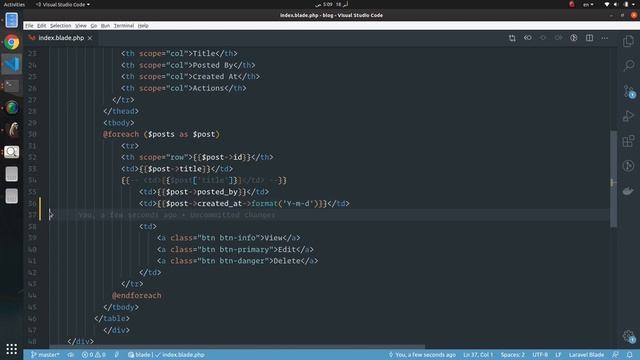Open the editor More Actions ellipsis
The height and width of the screenshot is (360, 640).
click(604, 38)
